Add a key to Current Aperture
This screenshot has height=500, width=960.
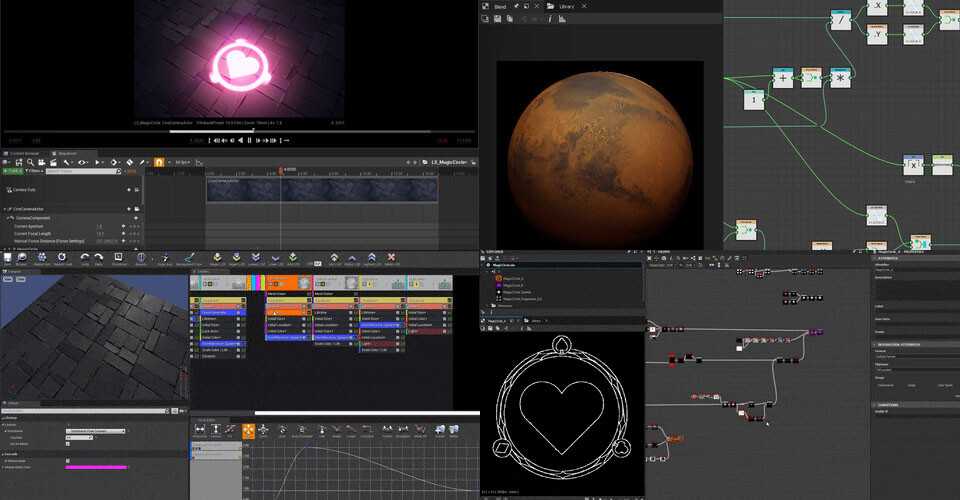[x=123, y=226]
